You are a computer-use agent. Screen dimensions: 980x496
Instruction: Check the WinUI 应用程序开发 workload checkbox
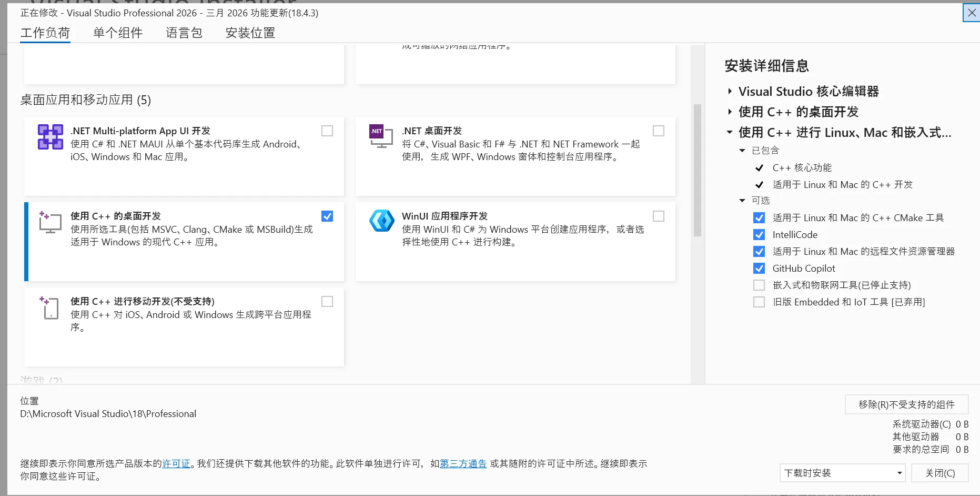(658, 216)
